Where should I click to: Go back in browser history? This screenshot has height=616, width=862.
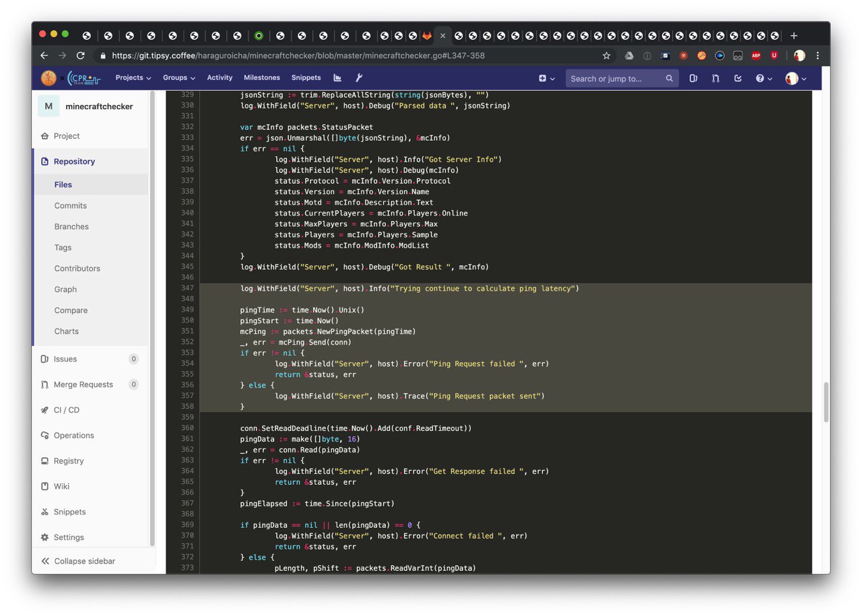pos(44,56)
